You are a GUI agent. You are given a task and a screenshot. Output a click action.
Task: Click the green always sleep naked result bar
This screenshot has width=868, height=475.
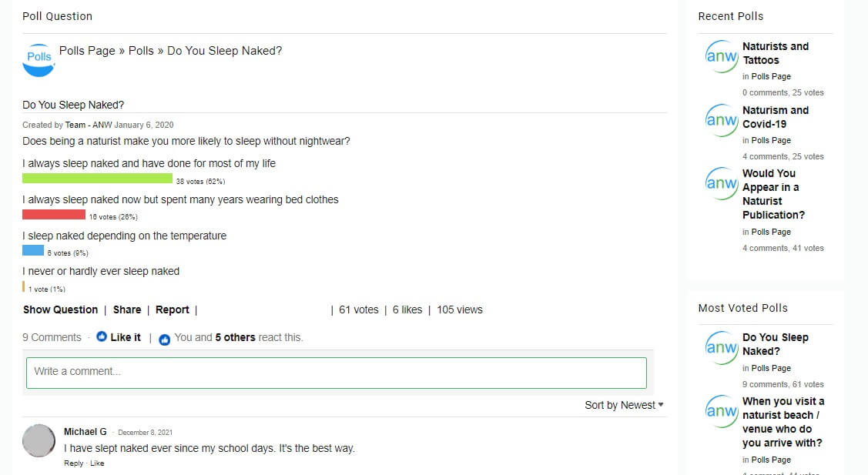pos(97,179)
